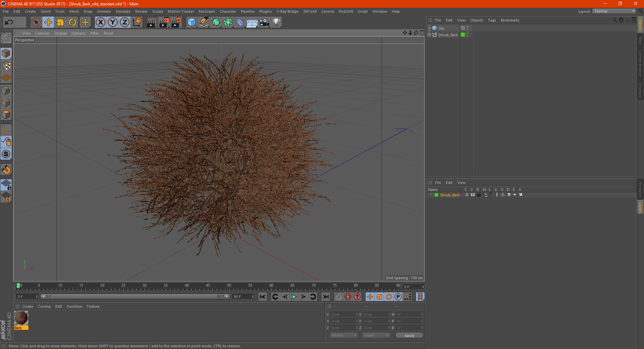Open the Object Manager Tags menu

pos(492,20)
